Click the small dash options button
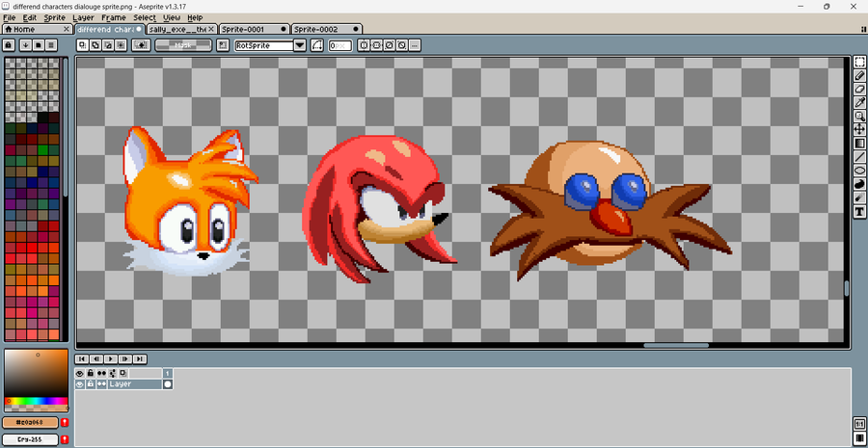The height and width of the screenshot is (448, 868). [415, 45]
